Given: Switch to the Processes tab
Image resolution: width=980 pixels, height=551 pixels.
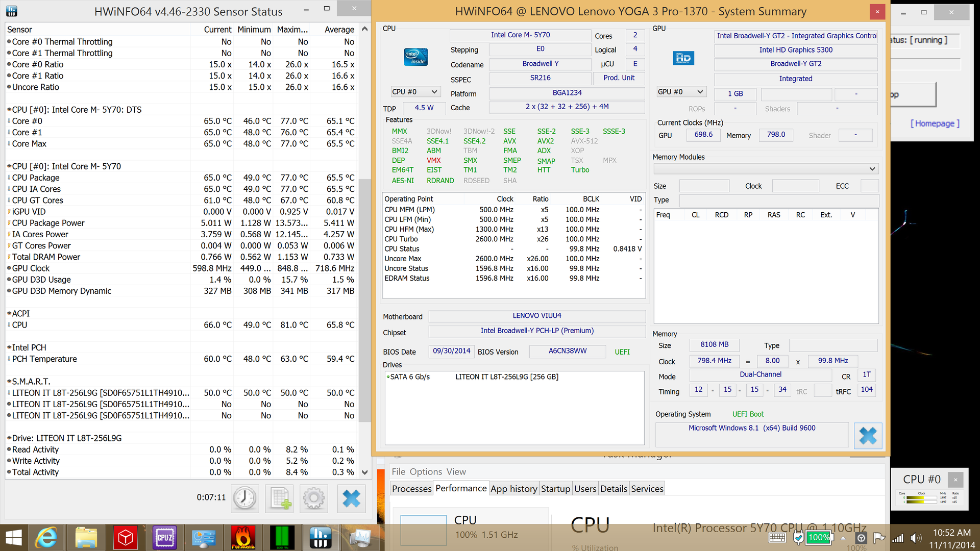Looking at the screenshot, I should pos(411,489).
